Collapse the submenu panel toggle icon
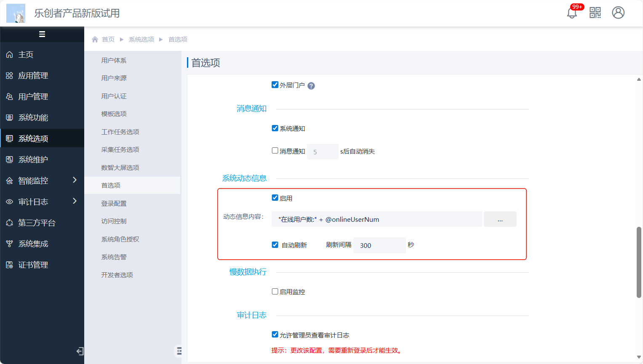 click(x=179, y=351)
